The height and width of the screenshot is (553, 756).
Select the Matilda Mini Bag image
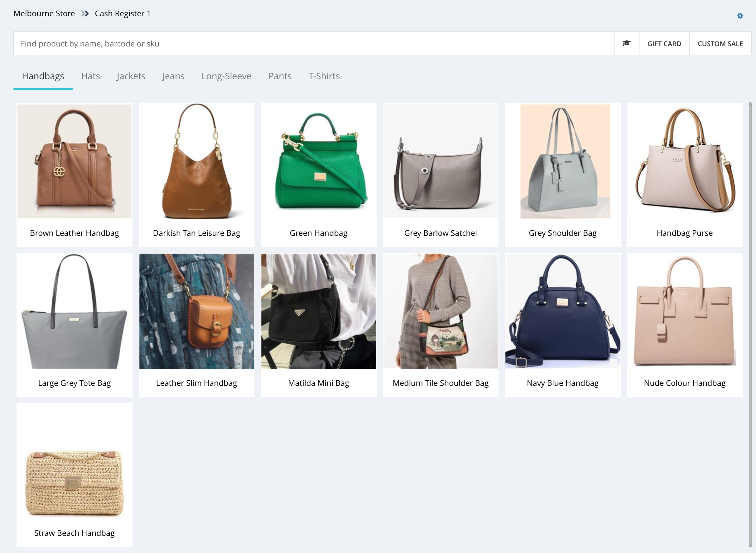click(x=318, y=311)
